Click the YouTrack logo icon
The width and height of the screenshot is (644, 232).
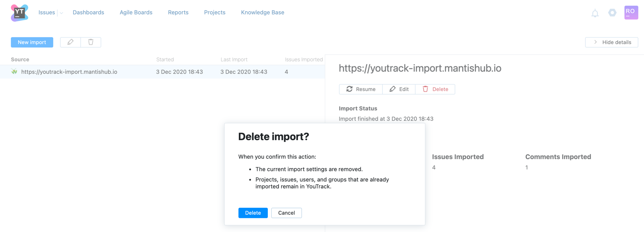19,13
